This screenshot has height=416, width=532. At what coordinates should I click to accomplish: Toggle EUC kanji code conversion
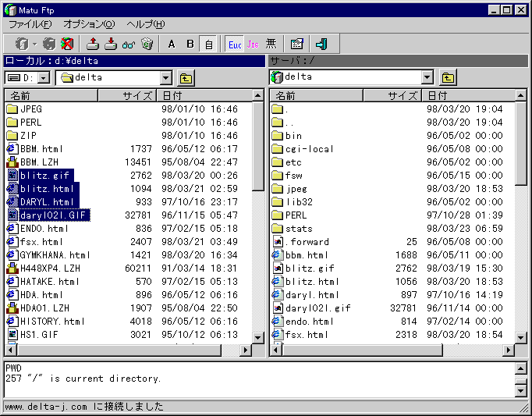[x=235, y=44]
